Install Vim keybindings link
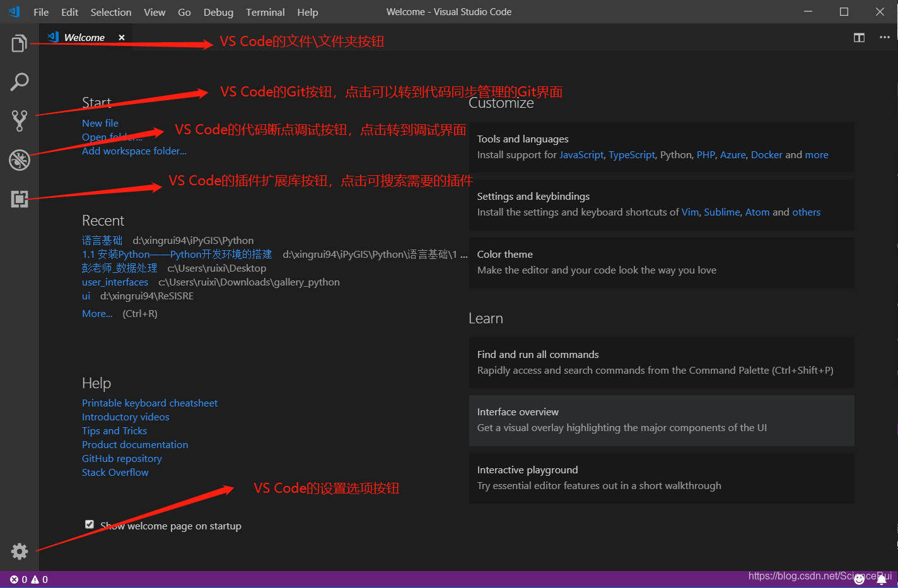This screenshot has width=898, height=588. click(690, 212)
